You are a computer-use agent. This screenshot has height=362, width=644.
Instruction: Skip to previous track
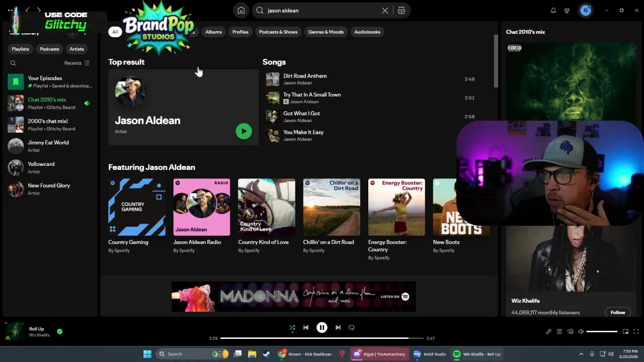click(x=306, y=328)
